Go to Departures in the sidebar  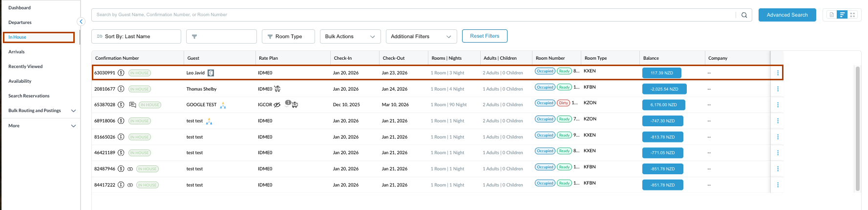click(20, 23)
